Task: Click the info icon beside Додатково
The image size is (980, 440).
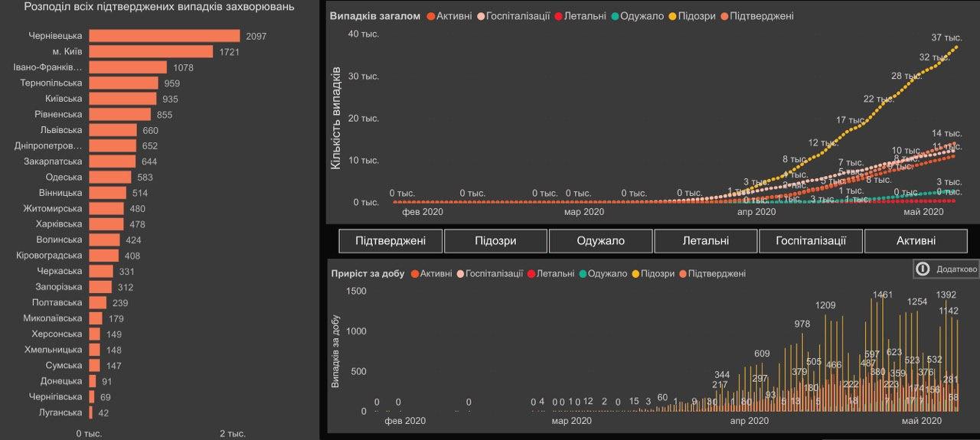Action: click(x=923, y=269)
